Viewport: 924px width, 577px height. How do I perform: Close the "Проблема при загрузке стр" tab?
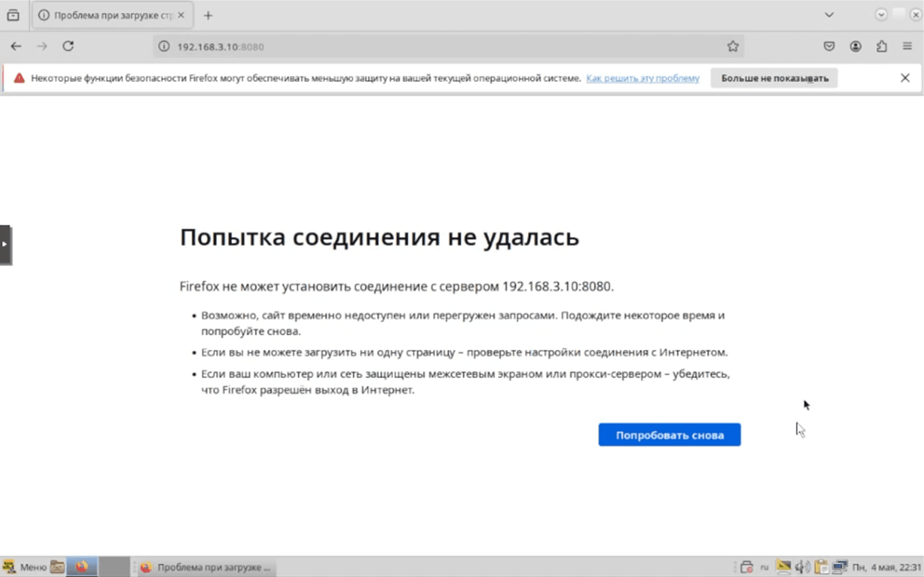[181, 15]
